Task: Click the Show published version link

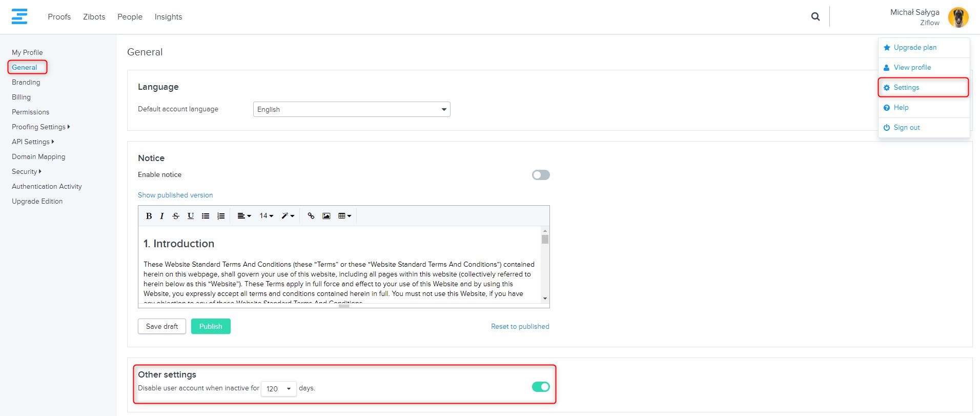Action: pos(175,195)
